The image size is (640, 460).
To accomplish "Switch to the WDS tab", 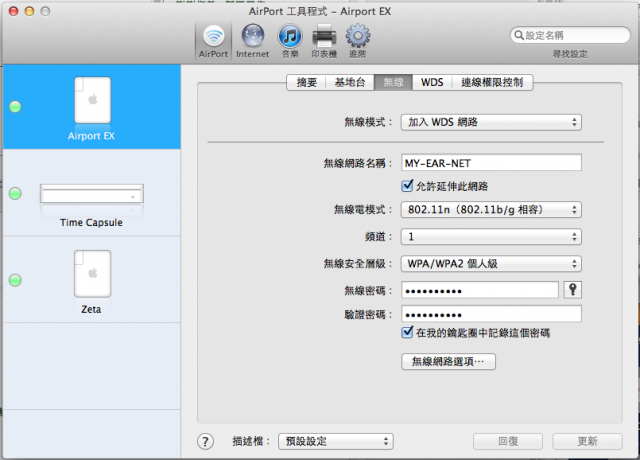I will click(x=432, y=82).
